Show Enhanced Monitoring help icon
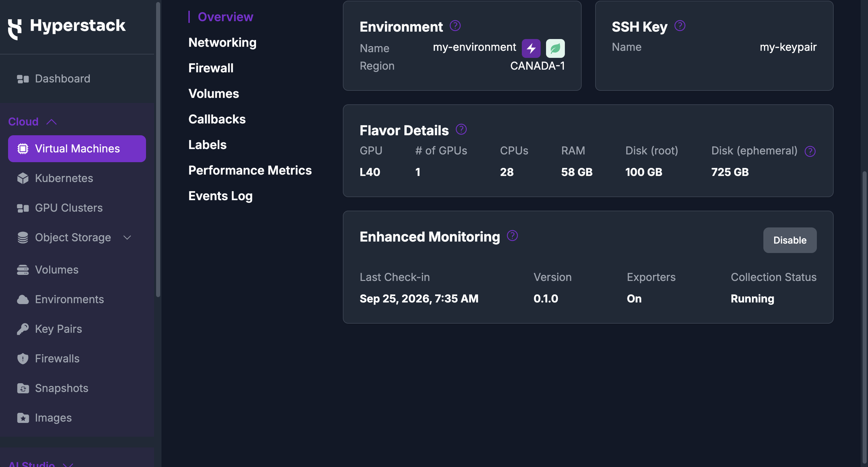 click(512, 235)
